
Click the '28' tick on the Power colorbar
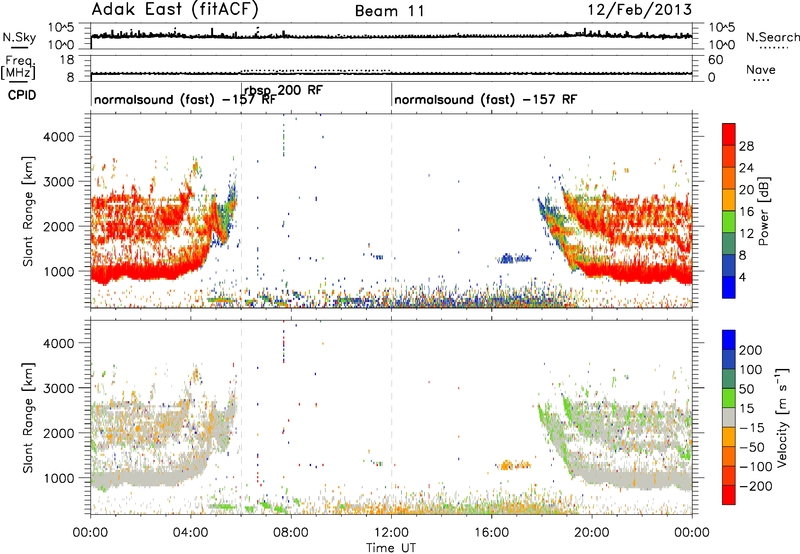pyautogui.click(x=746, y=146)
